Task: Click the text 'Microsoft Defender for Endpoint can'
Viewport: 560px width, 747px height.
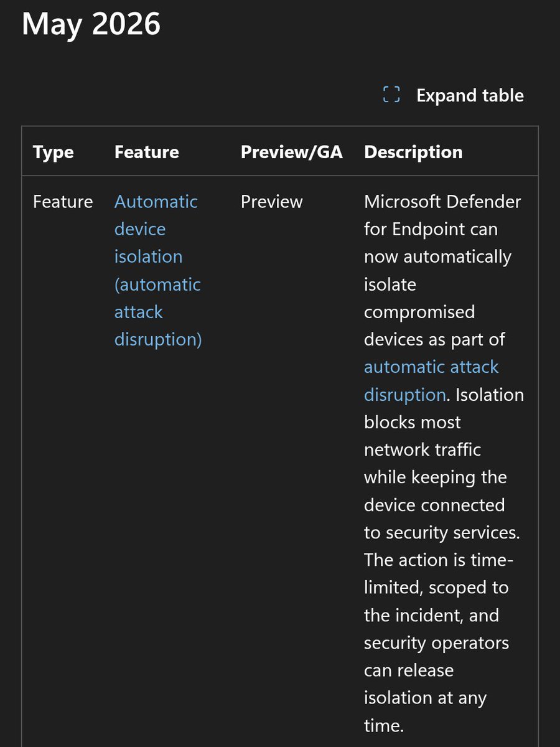Action: (x=442, y=215)
